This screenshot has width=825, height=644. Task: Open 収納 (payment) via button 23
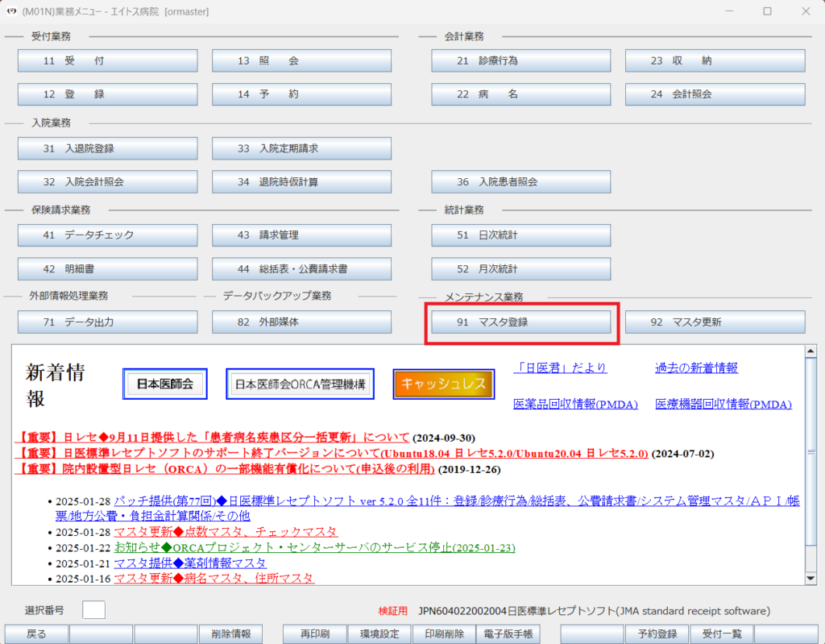pos(715,60)
